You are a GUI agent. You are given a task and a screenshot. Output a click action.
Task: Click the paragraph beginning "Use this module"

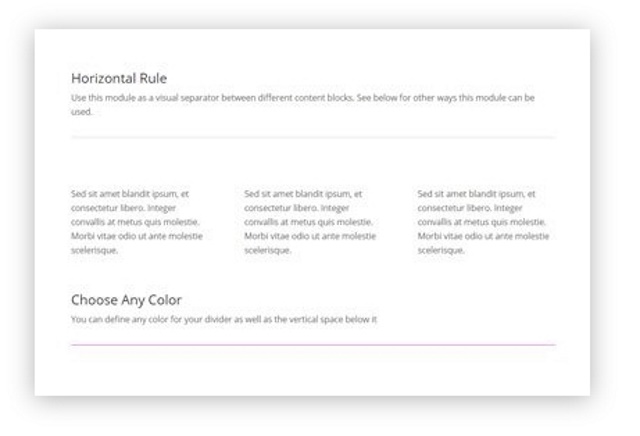point(303,105)
